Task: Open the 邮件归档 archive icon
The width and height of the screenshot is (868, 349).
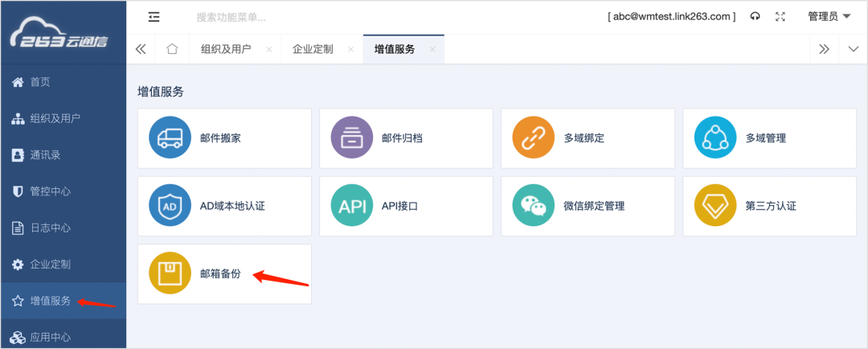Action: 351,138
